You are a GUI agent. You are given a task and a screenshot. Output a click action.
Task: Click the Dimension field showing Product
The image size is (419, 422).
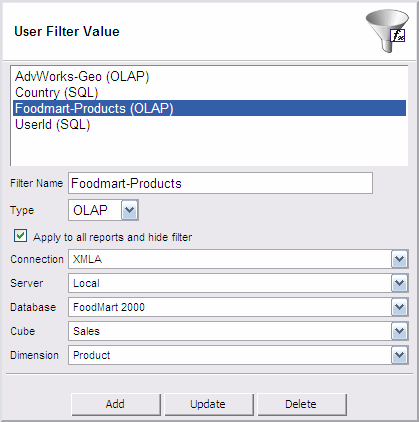pyautogui.click(x=230, y=355)
